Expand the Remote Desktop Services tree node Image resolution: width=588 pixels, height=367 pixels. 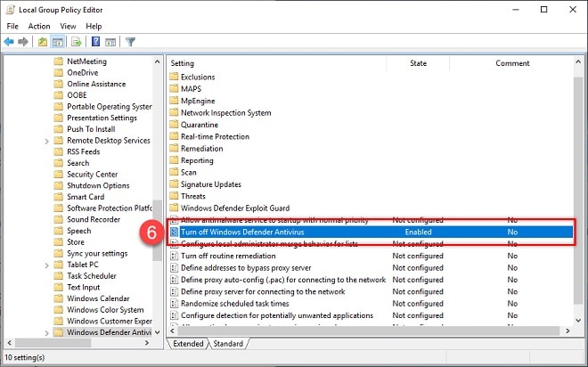point(46,141)
